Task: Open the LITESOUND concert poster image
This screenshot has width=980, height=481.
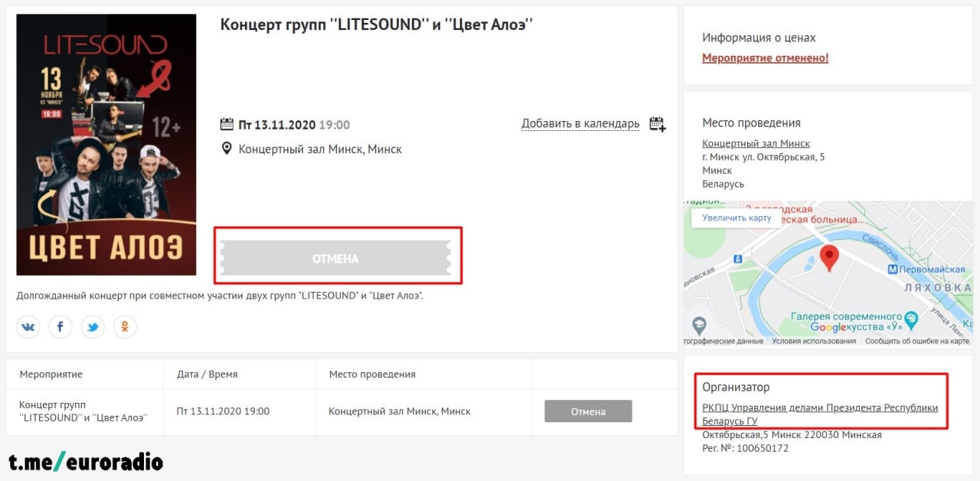Action: point(106,145)
